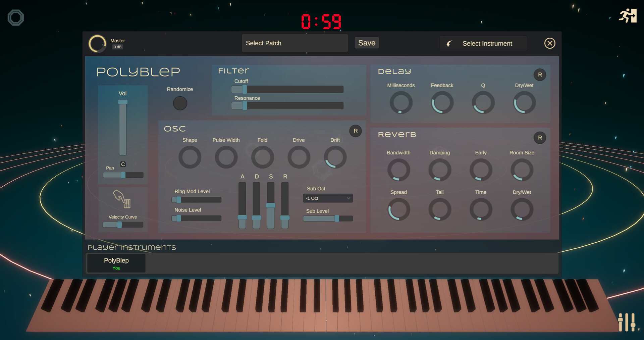Center the Pan with the C button
This screenshot has width=644, height=340.
(123, 164)
